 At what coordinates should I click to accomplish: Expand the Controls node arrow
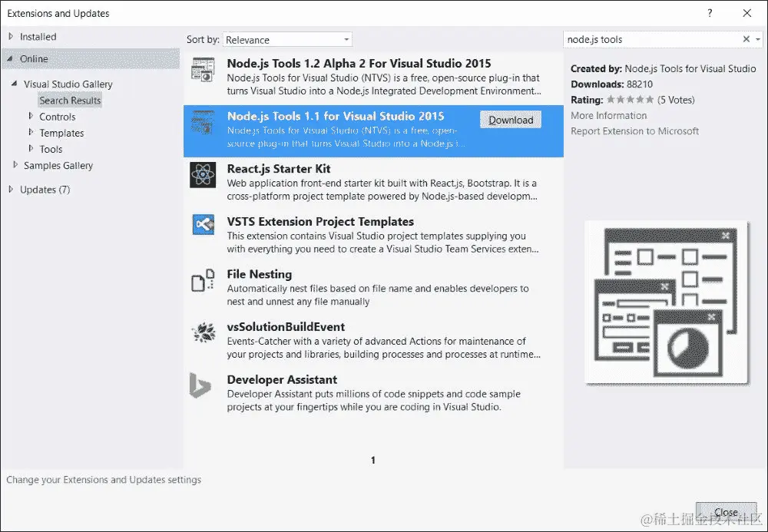pos(31,117)
